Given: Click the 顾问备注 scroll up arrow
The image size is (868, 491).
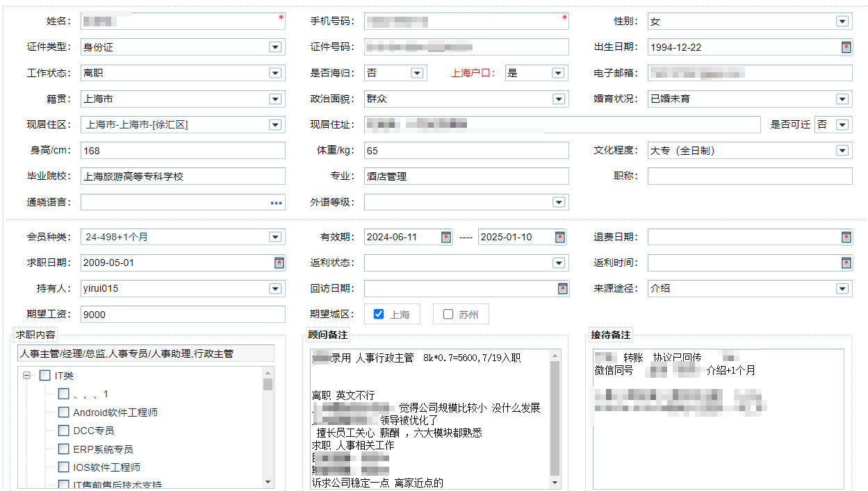Looking at the screenshot, I should pos(555,356).
